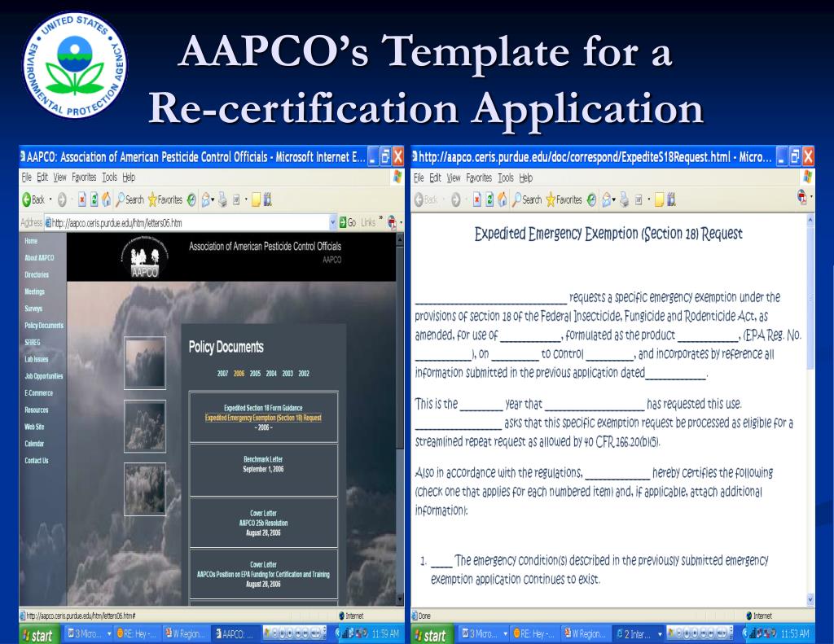This screenshot has height=644, width=834.
Task: Click the top cloud thumbnail beside Policy Documents
Action: click(145, 363)
